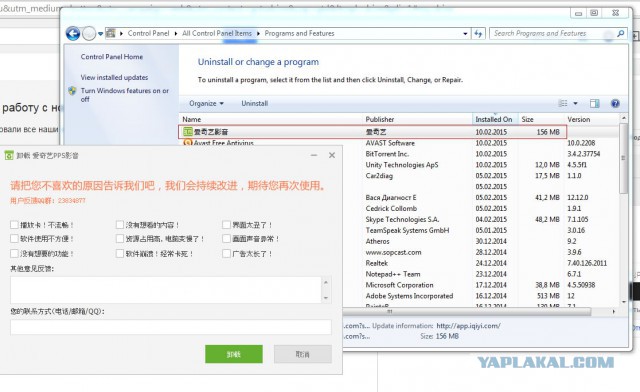
Task: Click the change view icon
Action: tap(563, 103)
